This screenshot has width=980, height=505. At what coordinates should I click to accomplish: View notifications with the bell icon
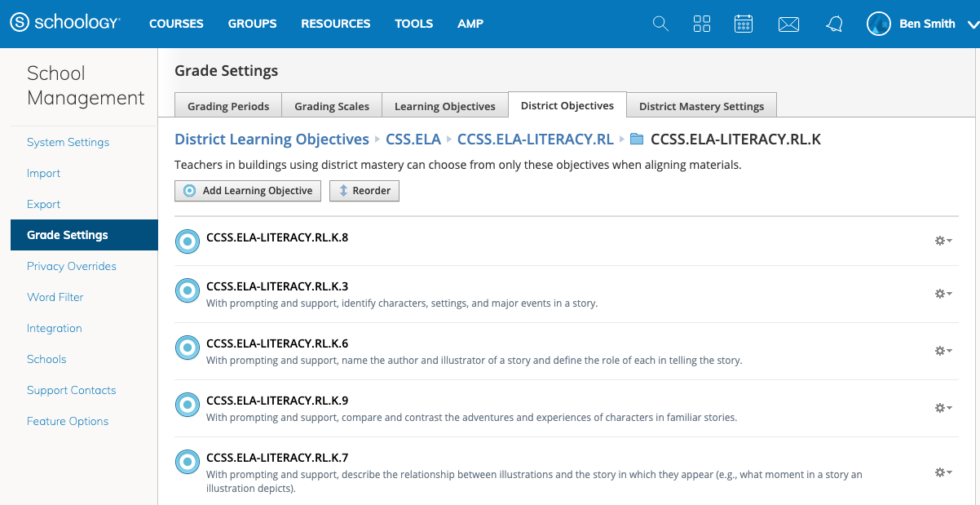tap(834, 24)
